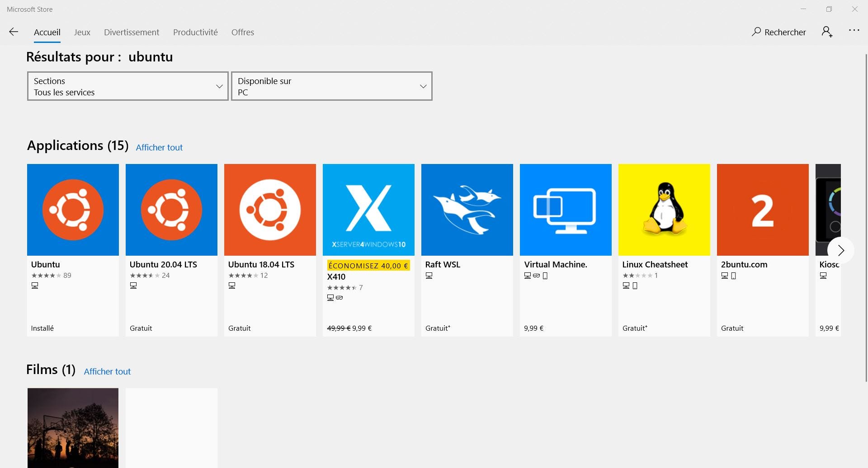Click the blank film tile placeholder
Image resolution: width=868 pixels, height=468 pixels.
pos(171,428)
